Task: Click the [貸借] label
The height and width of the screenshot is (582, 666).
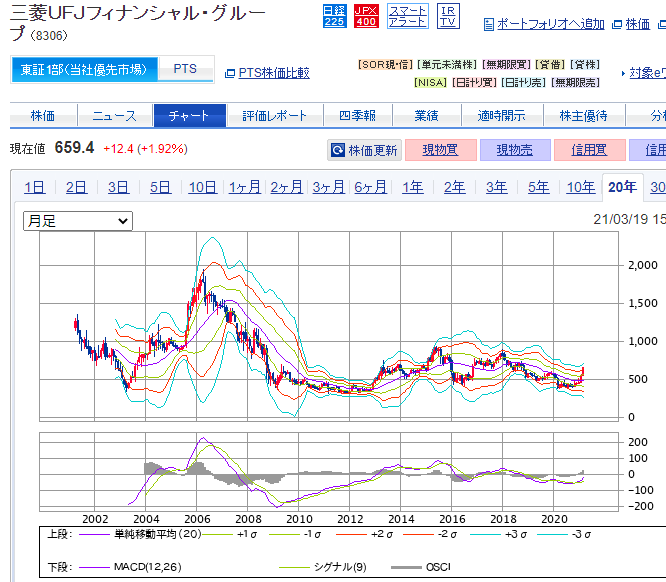Action: (550, 65)
